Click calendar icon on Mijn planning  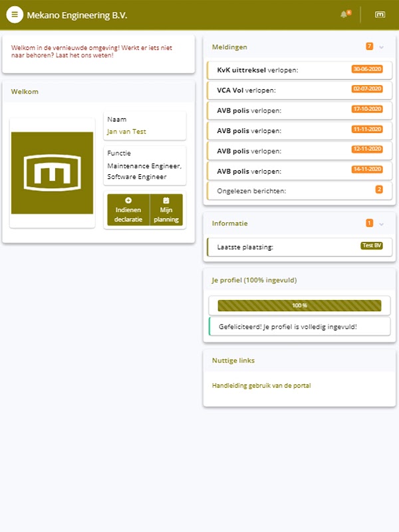coord(166,200)
